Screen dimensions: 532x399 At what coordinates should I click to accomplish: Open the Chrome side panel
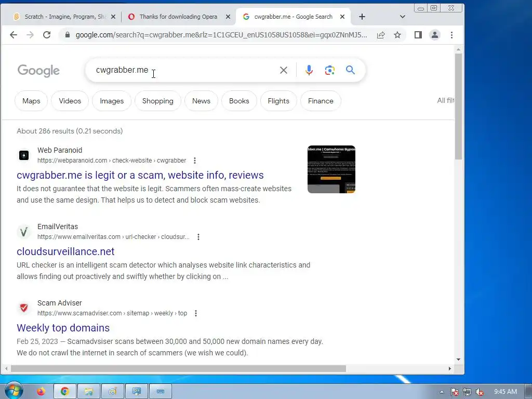(418, 35)
